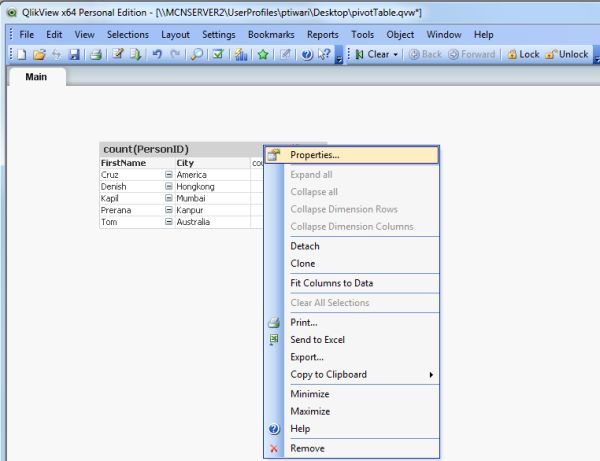600x461 pixels.
Task: Click the Redo toolbar icon
Action: (x=175, y=54)
